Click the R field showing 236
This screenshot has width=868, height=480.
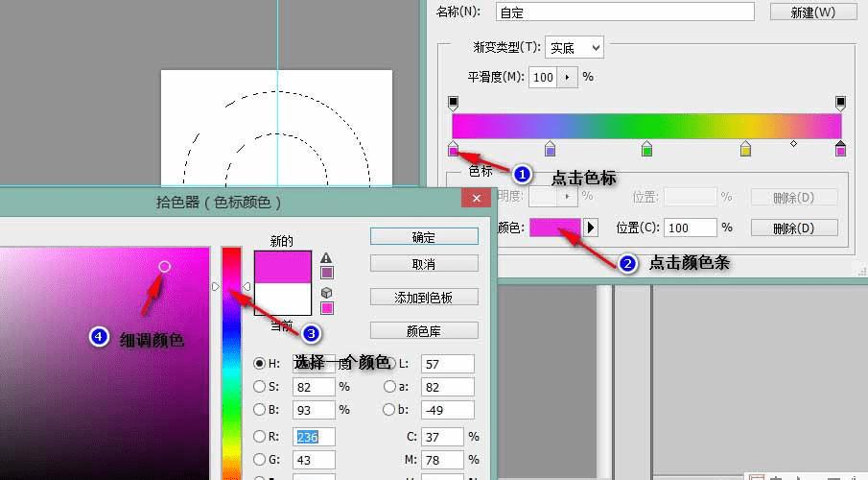(x=314, y=437)
